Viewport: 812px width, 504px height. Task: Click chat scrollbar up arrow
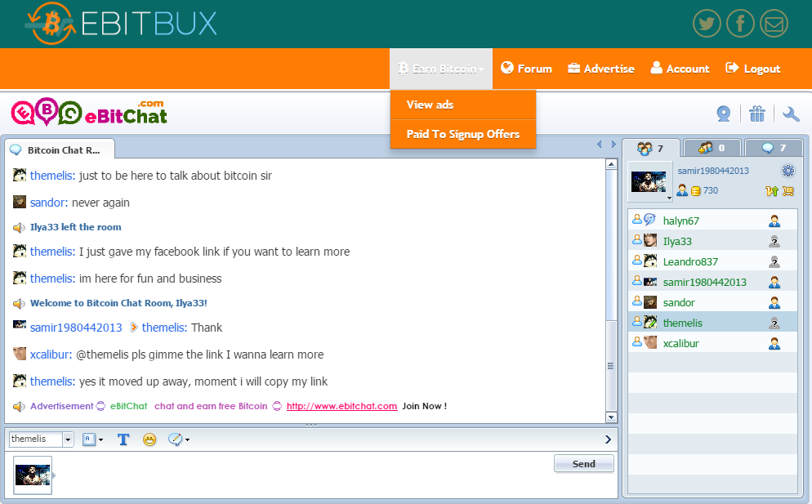tap(611, 164)
